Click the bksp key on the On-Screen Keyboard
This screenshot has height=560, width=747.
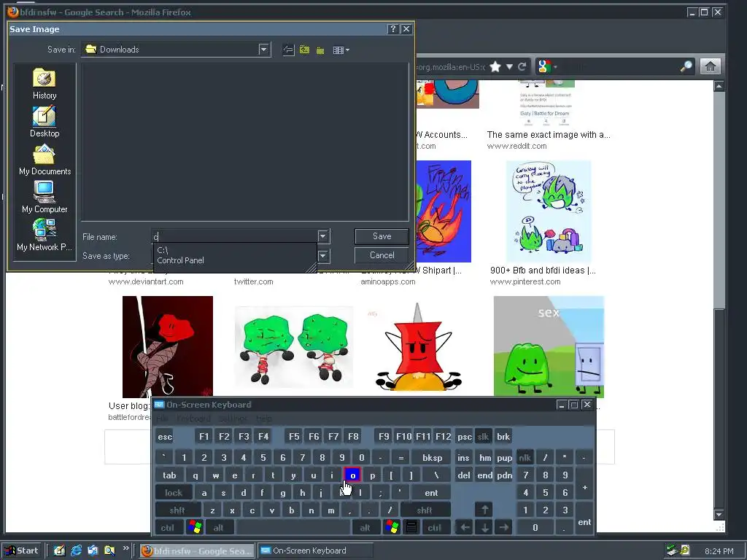(432, 458)
